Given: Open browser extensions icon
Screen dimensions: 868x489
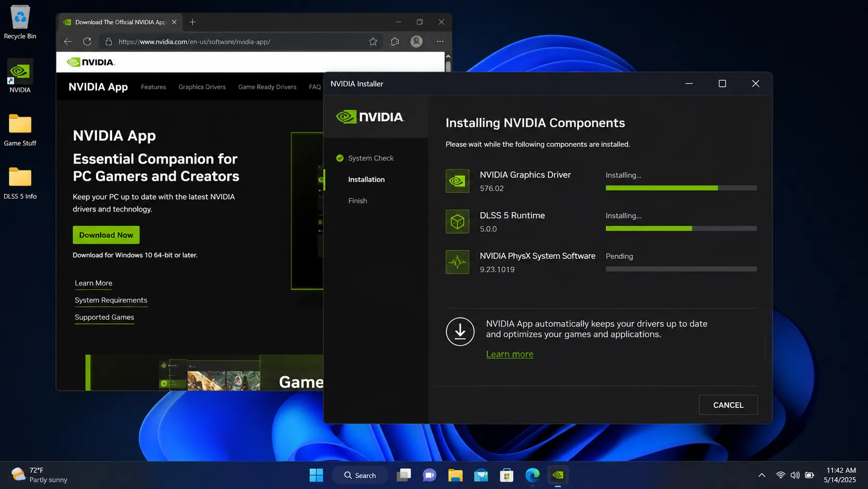Looking at the screenshot, I should (x=395, y=42).
